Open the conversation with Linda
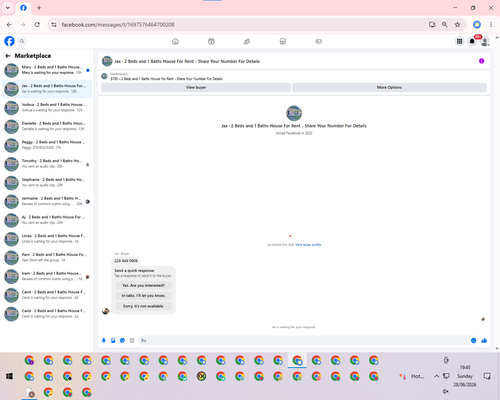Viewport: 500px width, 400px height. click(x=47, y=238)
